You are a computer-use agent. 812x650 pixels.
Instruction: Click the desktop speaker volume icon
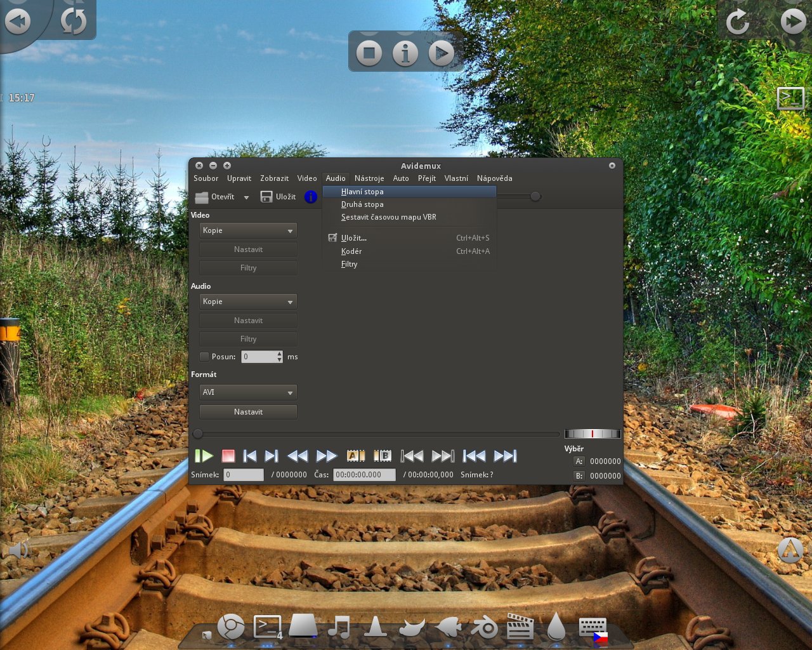point(18,550)
